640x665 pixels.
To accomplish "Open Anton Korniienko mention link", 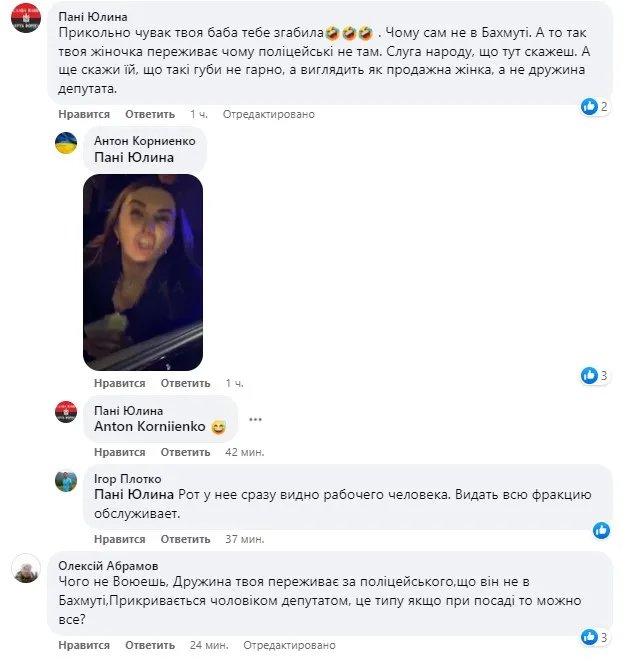I will [x=149, y=427].
